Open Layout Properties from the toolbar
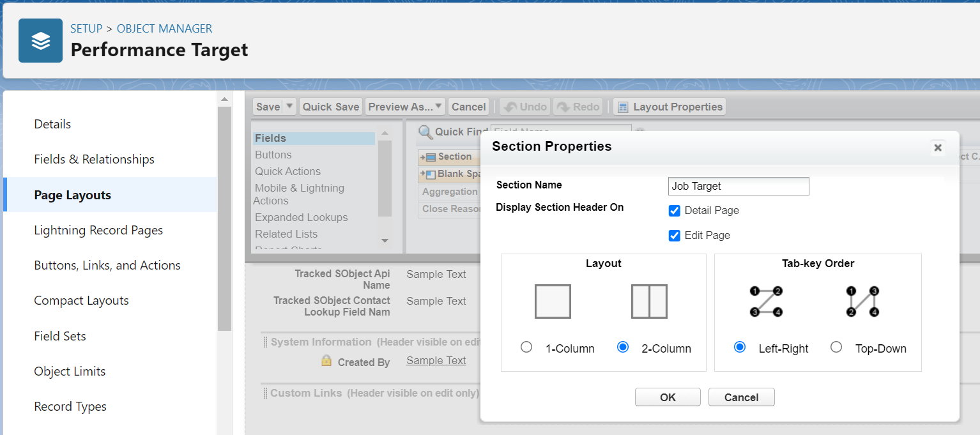 (x=670, y=107)
